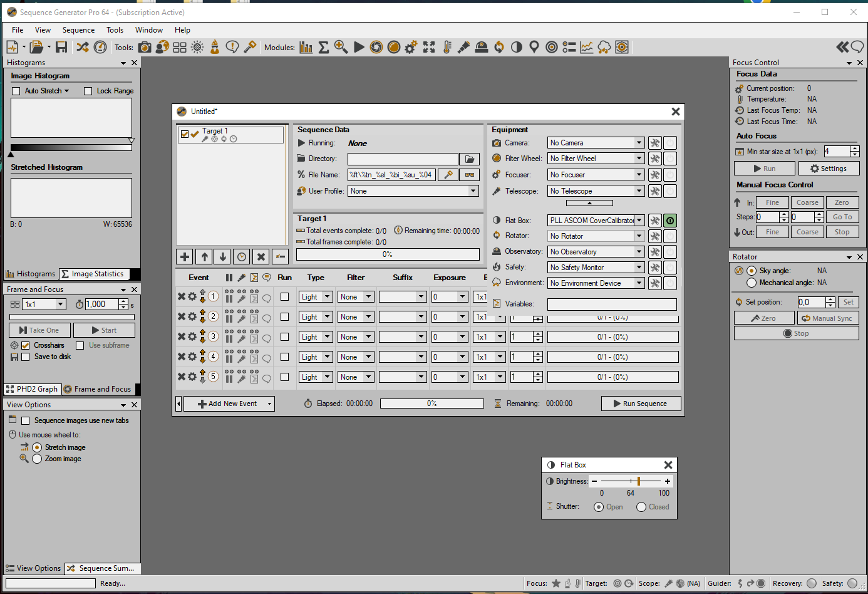
Task: Enable the Use subframe checkbox
Action: pos(80,345)
